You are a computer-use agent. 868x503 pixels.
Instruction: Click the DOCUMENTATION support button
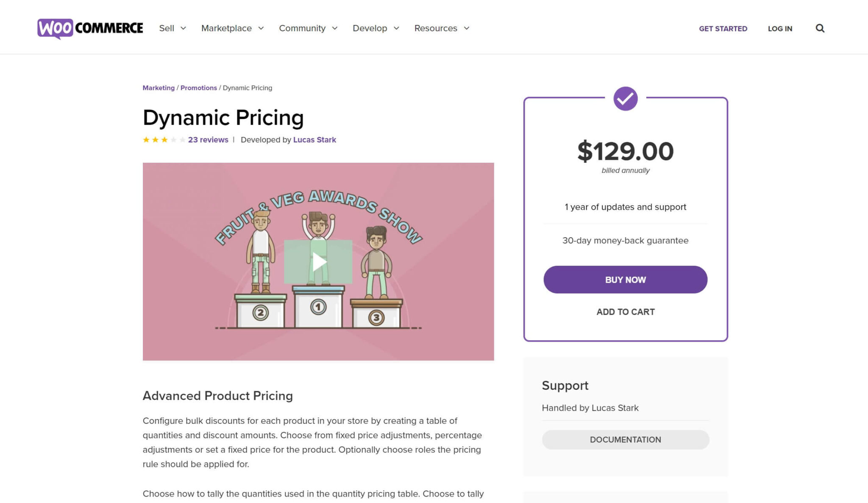click(626, 439)
